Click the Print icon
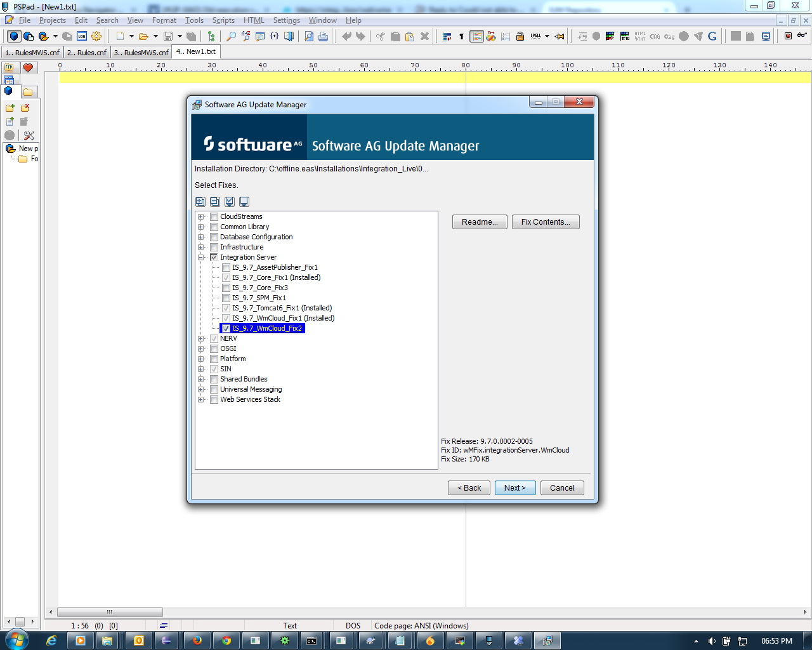 [x=323, y=36]
